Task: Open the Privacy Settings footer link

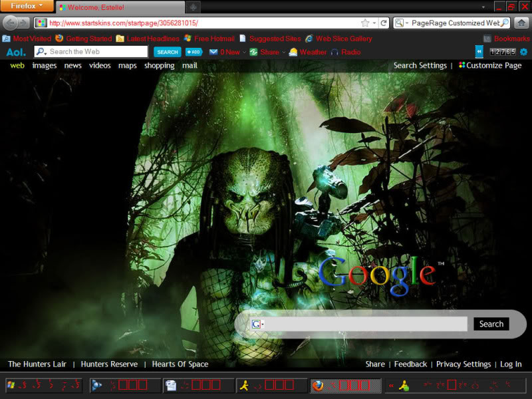Action: tap(464, 364)
